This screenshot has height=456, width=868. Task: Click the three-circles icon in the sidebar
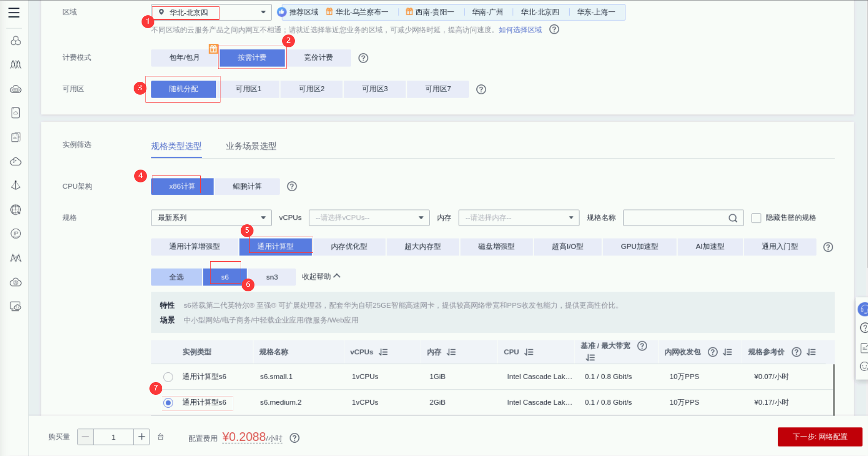[x=16, y=40]
